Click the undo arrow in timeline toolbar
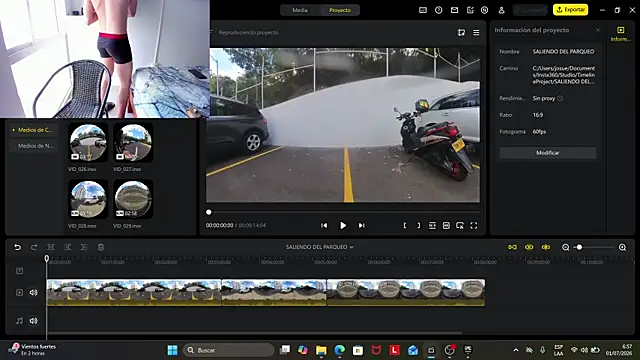 point(17,247)
